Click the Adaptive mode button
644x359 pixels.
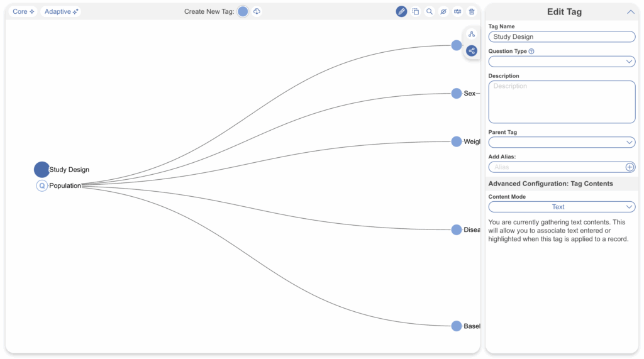point(61,11)
